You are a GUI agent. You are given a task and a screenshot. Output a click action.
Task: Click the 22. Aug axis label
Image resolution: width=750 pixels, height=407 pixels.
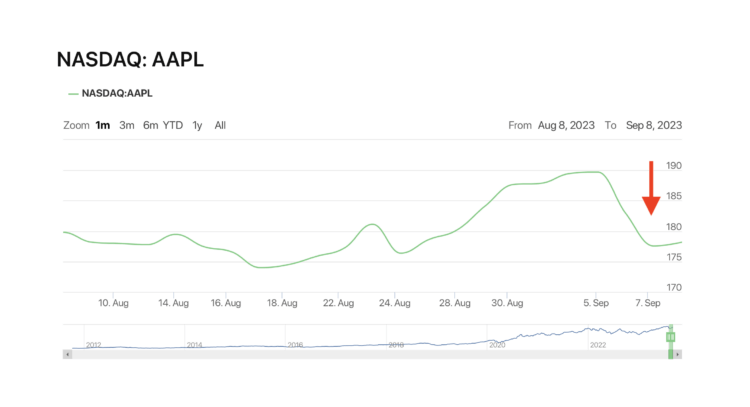click(338, 303)
